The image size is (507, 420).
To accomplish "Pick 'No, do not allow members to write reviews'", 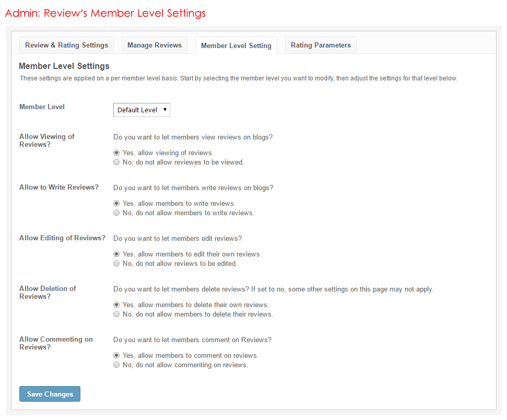I will tap(116, 213).
